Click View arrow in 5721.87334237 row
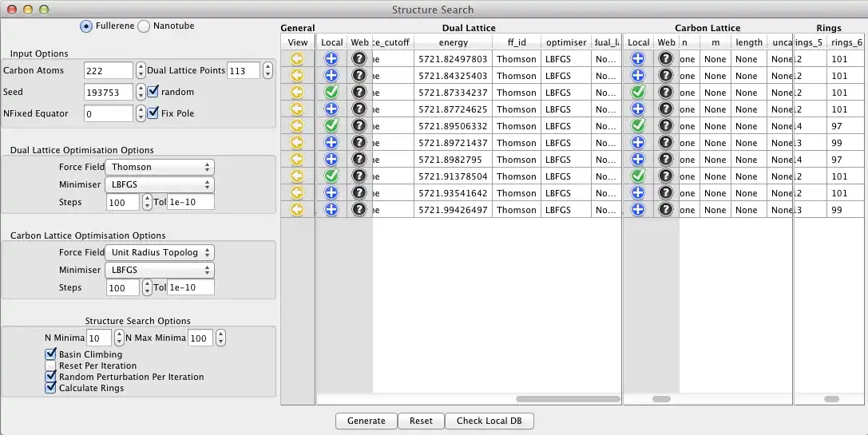 [297, 93]
